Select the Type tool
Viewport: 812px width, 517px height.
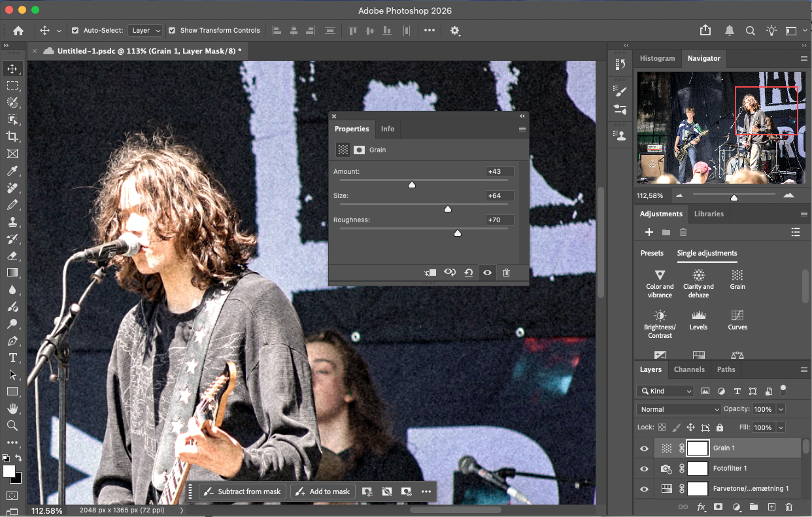pos(12,358)
